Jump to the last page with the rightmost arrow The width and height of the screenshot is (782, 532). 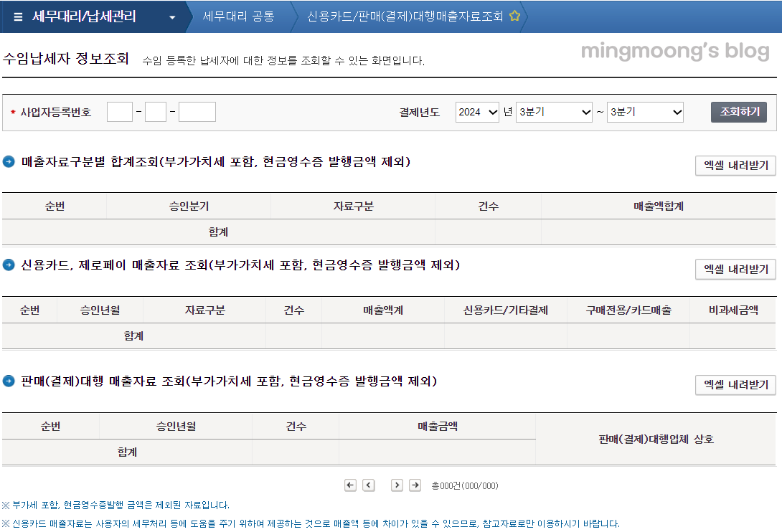415,485
